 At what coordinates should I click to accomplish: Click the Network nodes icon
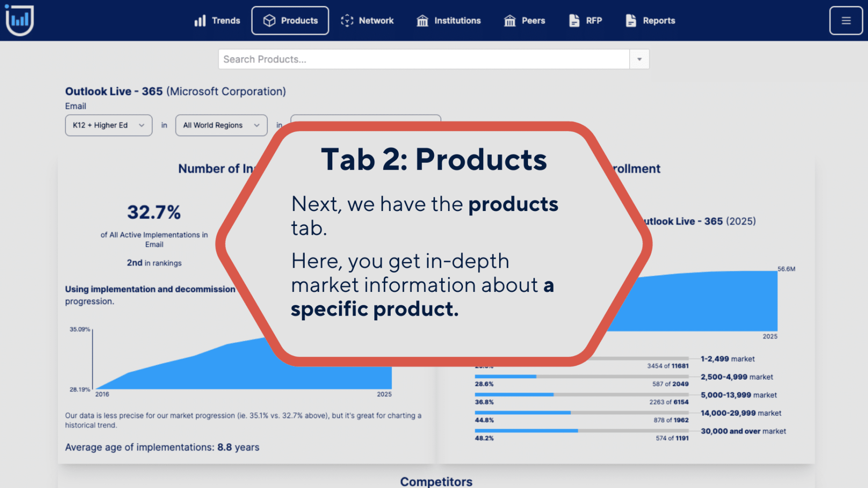347,21
